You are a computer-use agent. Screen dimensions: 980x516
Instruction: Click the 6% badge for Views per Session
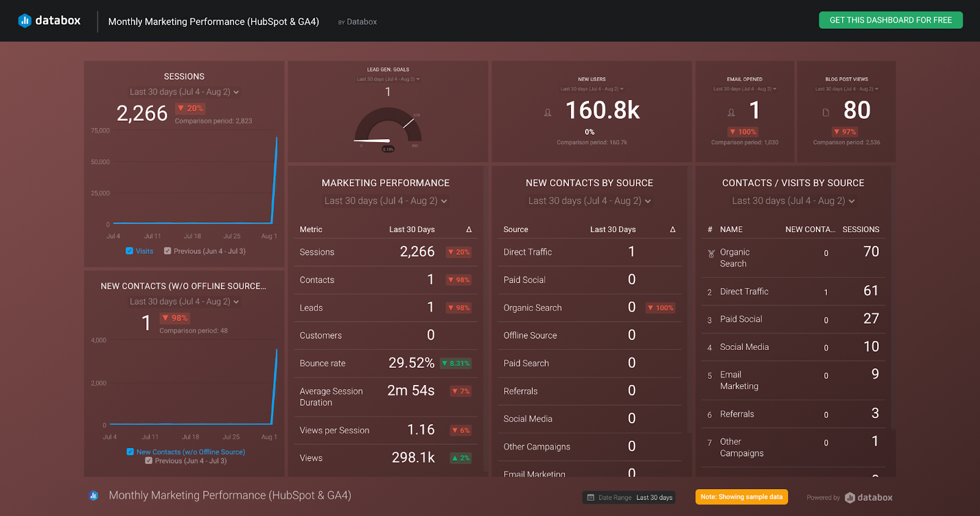(461, 430)
